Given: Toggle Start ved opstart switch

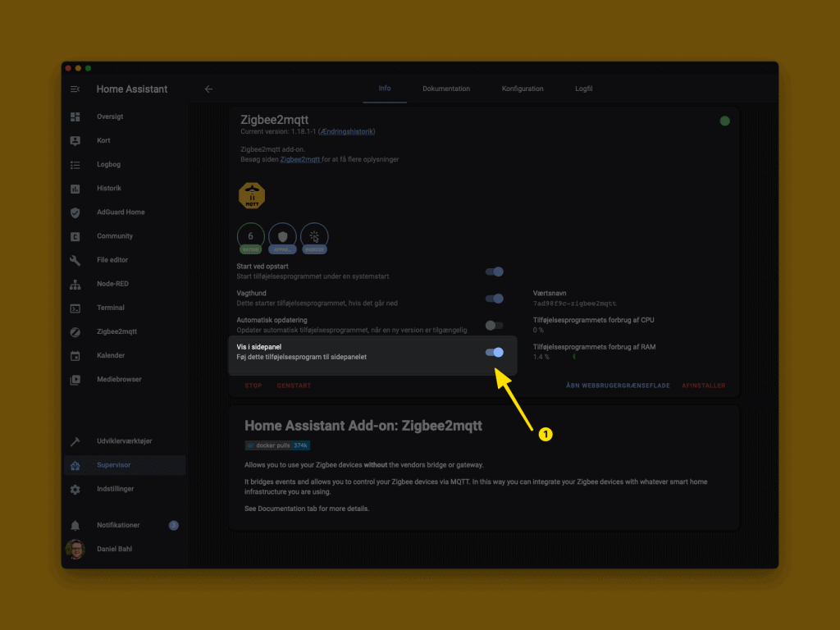Looking at the screenshot, I should 494,272.
